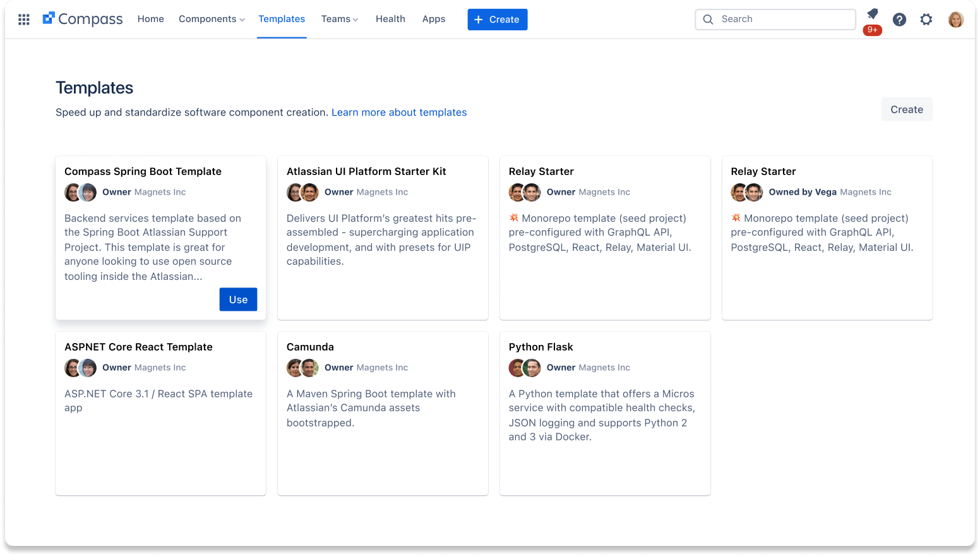Image resolution: width=980 pixels, height=556 pixels.
Task: Click Use on Compass Spring Boot Template
Action: tap(238, 299)
